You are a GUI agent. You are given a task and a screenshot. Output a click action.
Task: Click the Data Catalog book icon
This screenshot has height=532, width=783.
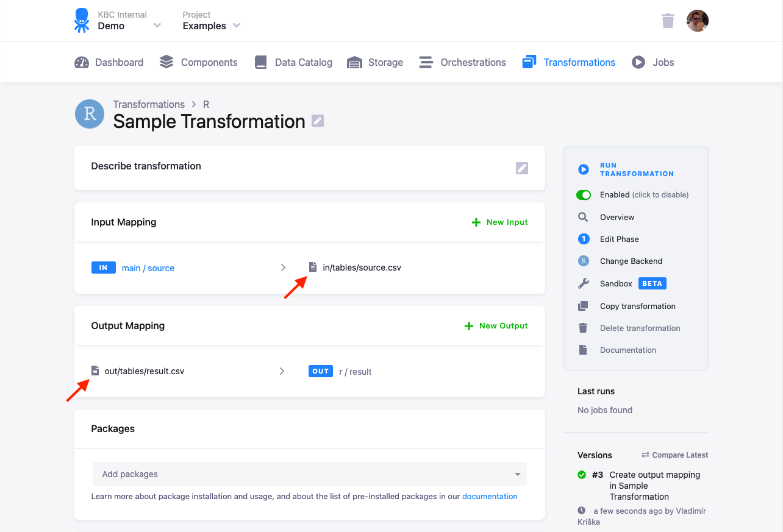point(261,62)
